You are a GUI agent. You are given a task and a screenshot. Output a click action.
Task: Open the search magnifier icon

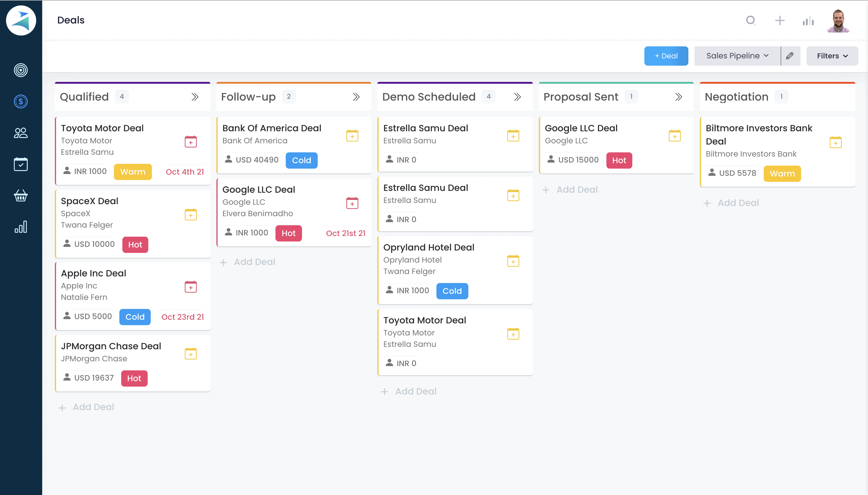[751, 21]
